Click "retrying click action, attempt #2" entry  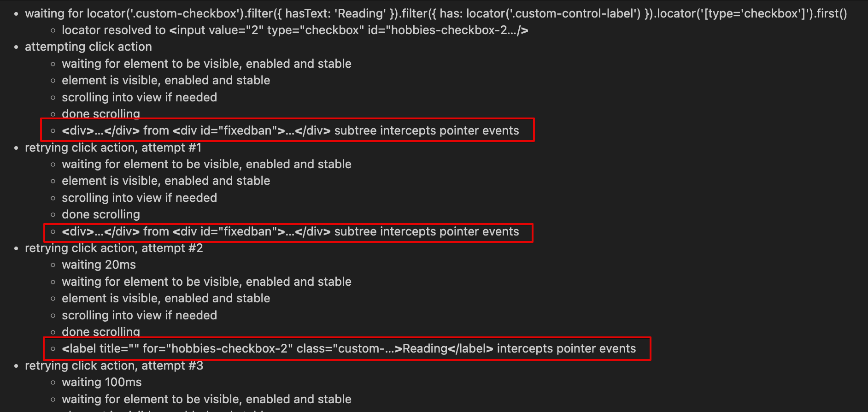pos(114,248)
